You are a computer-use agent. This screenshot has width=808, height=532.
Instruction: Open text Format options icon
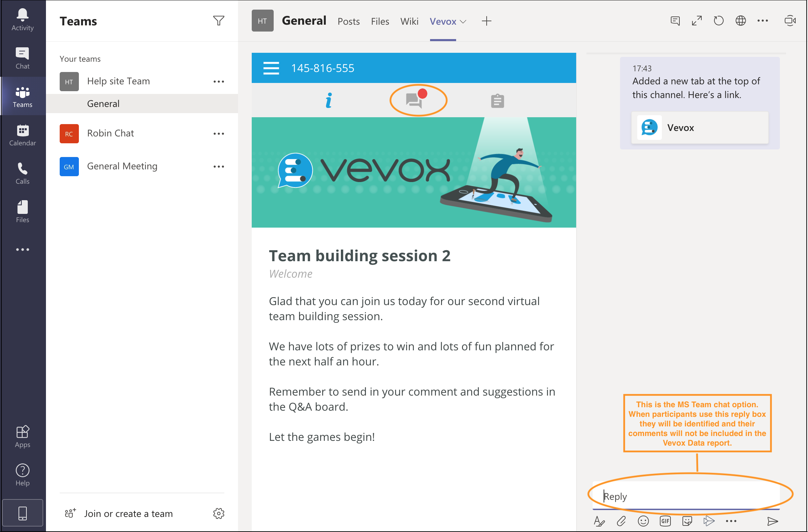pos(599,521)
